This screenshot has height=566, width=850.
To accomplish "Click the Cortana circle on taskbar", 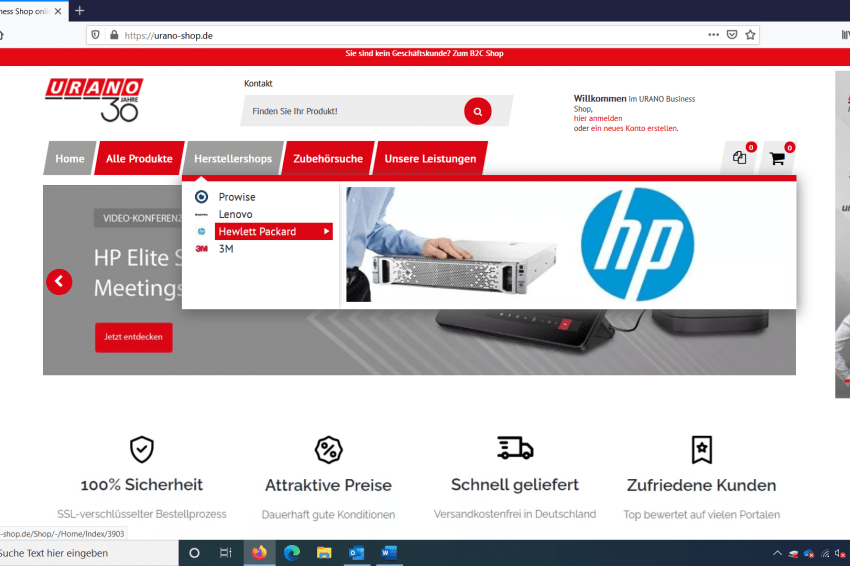I will [x=194, y=553].
